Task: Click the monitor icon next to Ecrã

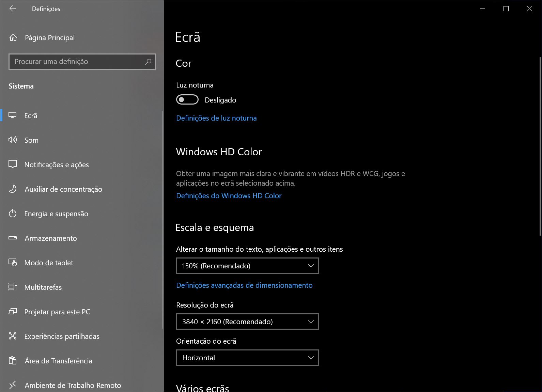Action: pos(13,115)
